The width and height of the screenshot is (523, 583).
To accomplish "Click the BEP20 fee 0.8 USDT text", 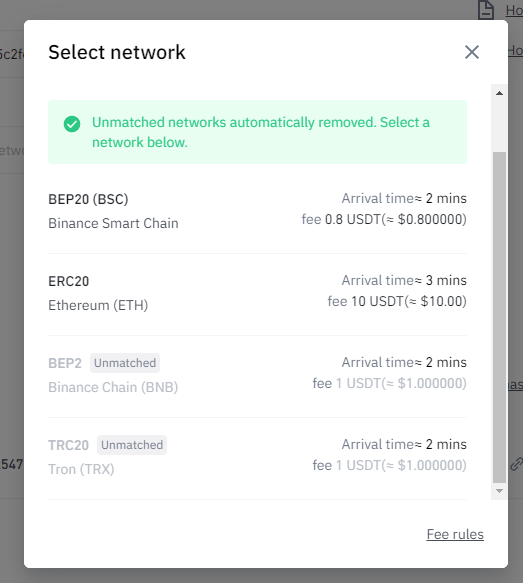I will coord(384,219).
